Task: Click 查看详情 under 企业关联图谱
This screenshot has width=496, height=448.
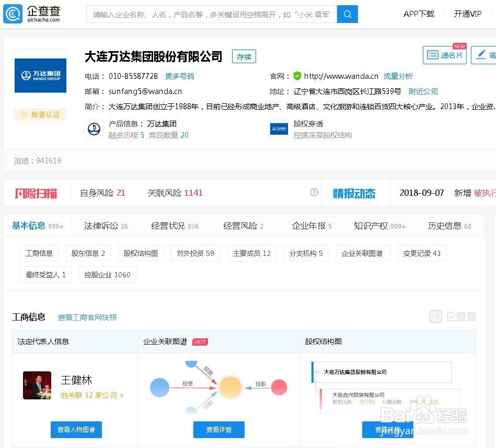Action: point(219,430)
